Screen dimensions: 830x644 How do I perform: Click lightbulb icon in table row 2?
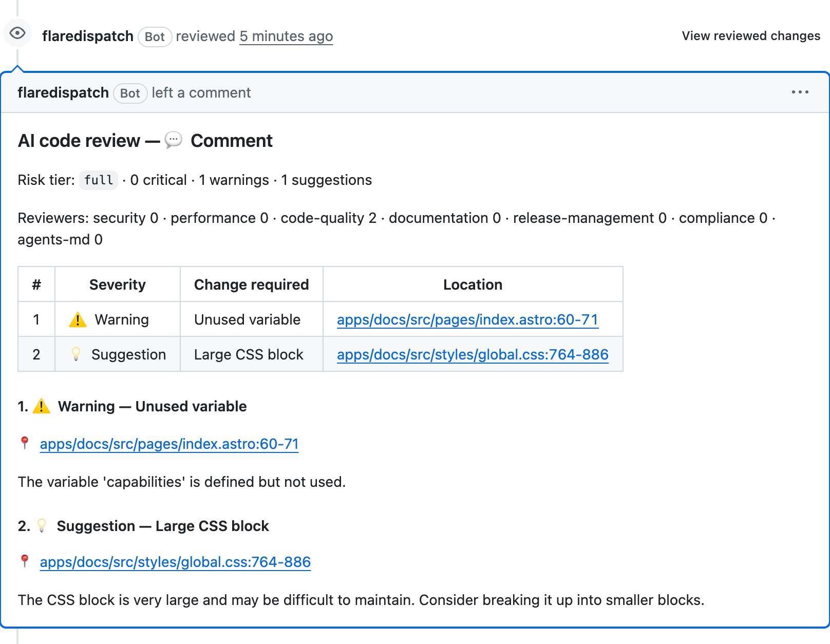click(76, 354)
